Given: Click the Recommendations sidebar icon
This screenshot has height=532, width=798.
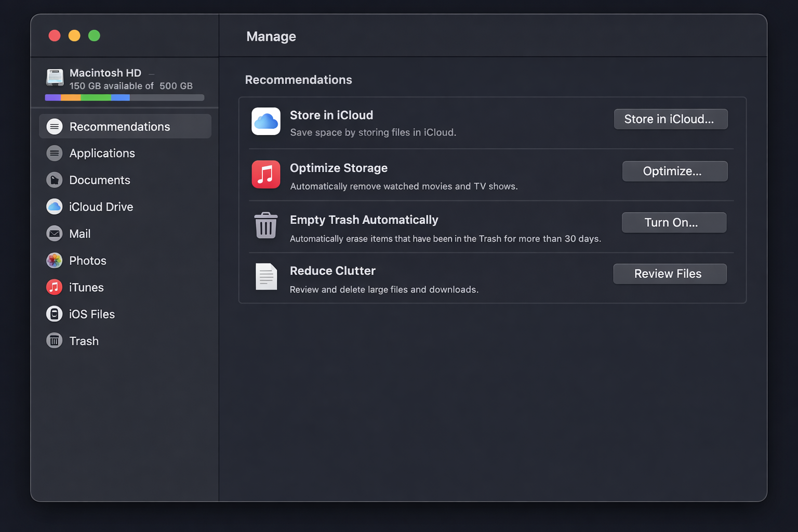Looking at the screenshot, I should coord(55,127).
